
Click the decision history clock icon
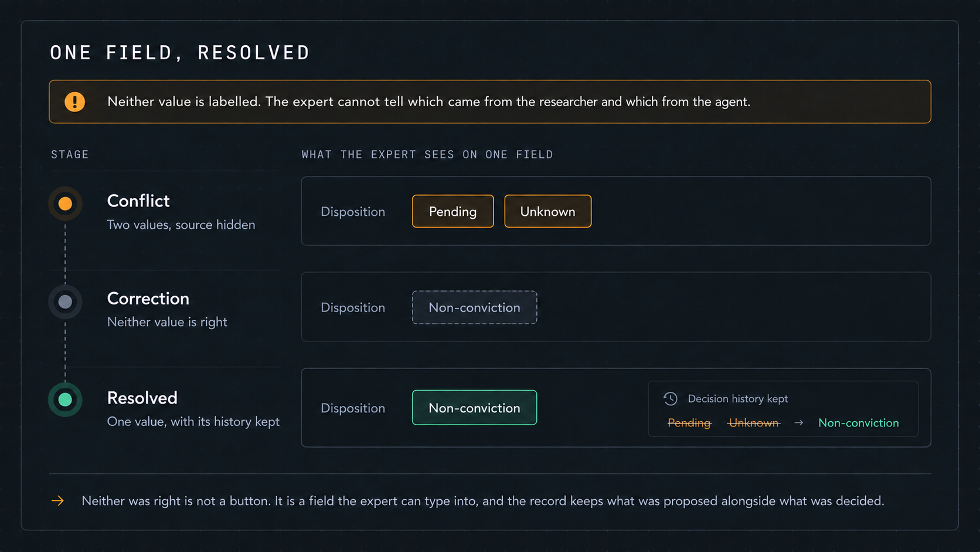[670, 399]
